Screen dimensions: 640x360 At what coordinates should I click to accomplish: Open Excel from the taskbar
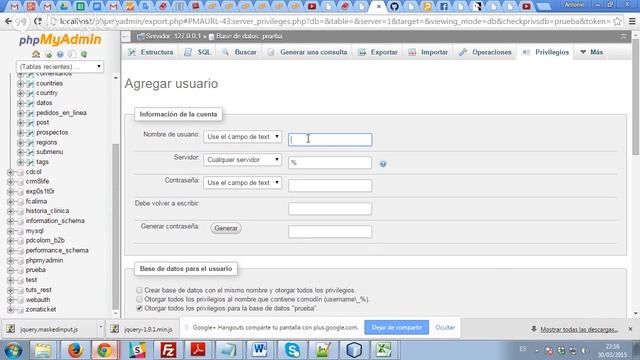384,350
